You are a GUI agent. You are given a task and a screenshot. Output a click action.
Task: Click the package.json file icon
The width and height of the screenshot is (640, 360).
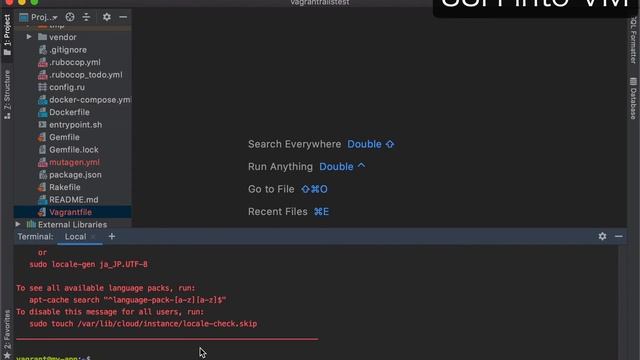point(42,175)
